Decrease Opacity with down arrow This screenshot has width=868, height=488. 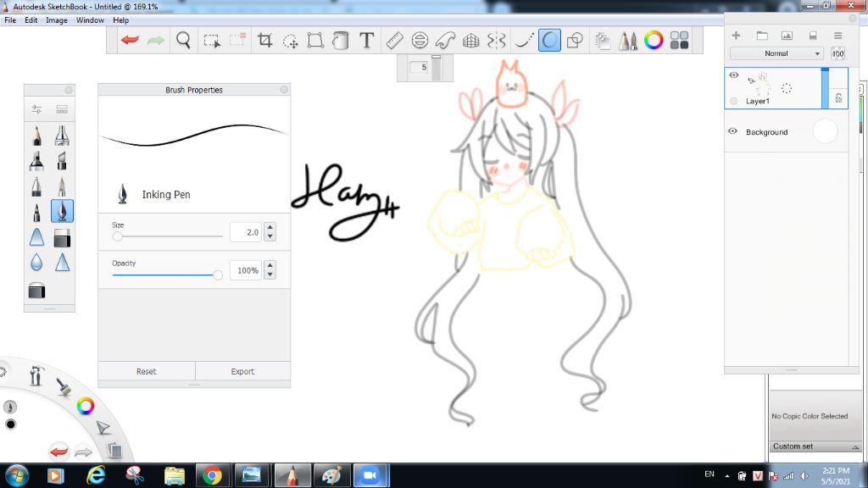pyautogui.click(x=270, y=275)
